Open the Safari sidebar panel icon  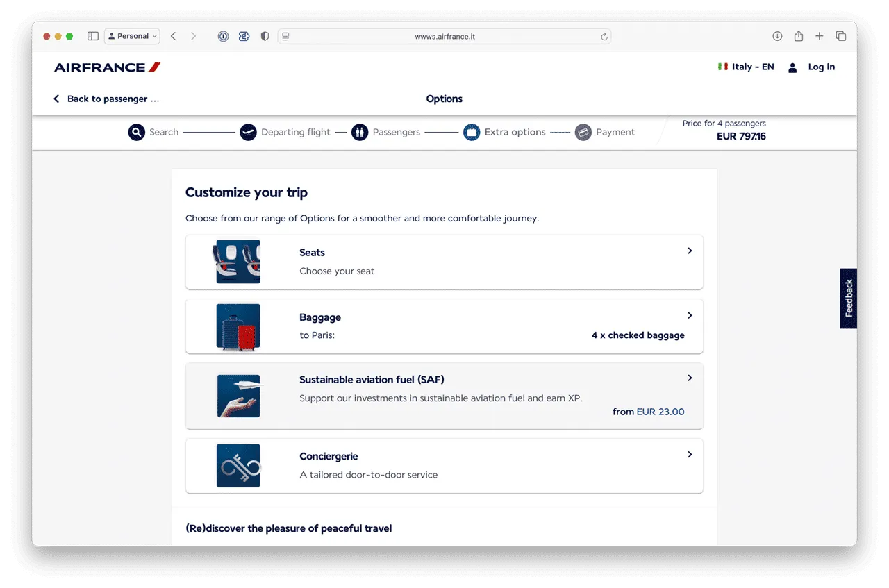[93, 36]
